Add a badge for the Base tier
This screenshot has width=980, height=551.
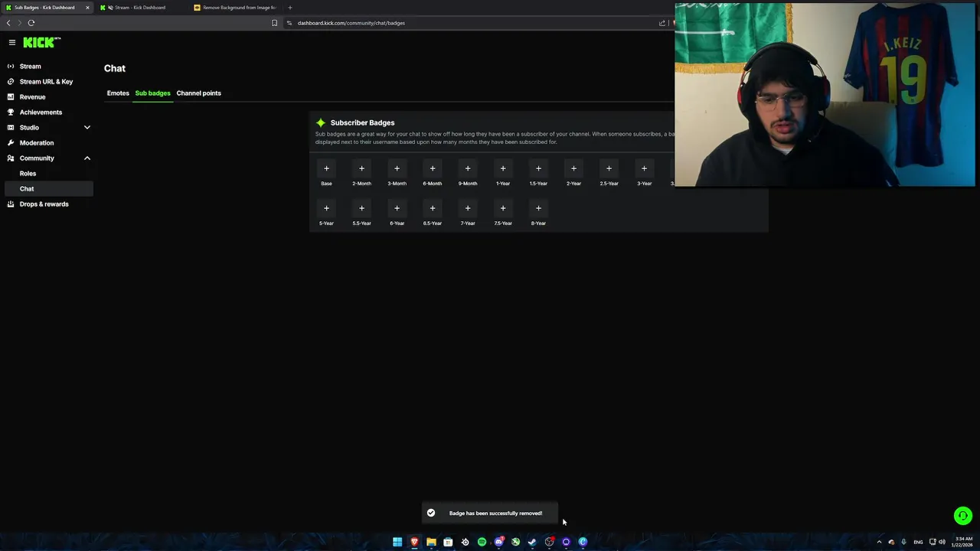(326, 168)
